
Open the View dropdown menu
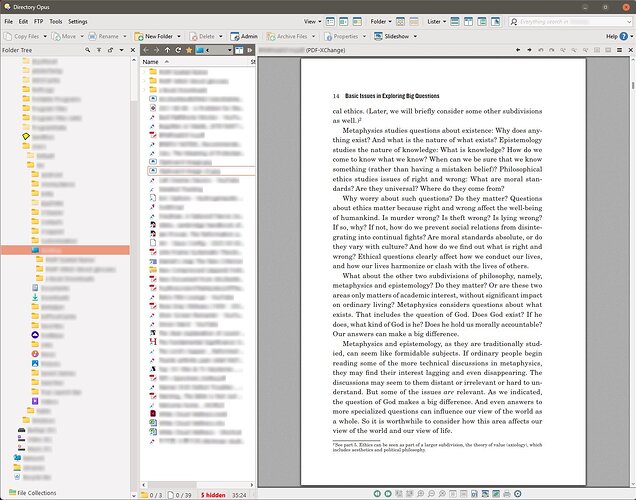[312, 21]
